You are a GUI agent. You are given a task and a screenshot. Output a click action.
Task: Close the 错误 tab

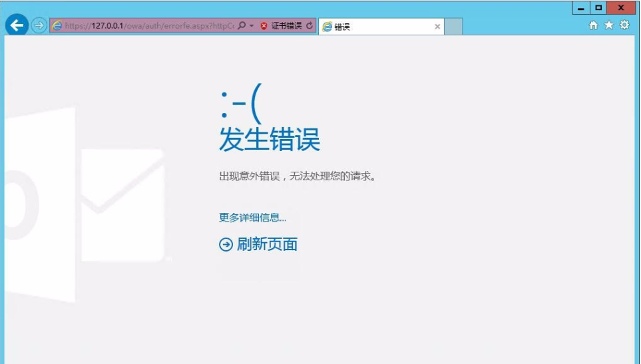[x=437, y=27]
